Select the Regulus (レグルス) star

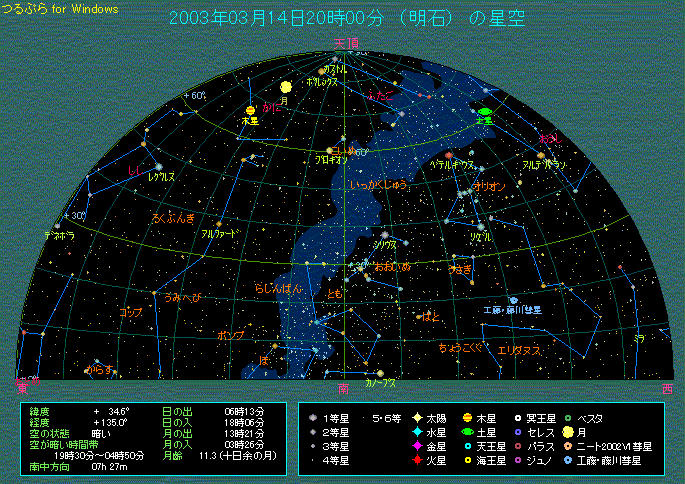pos(158,166)
